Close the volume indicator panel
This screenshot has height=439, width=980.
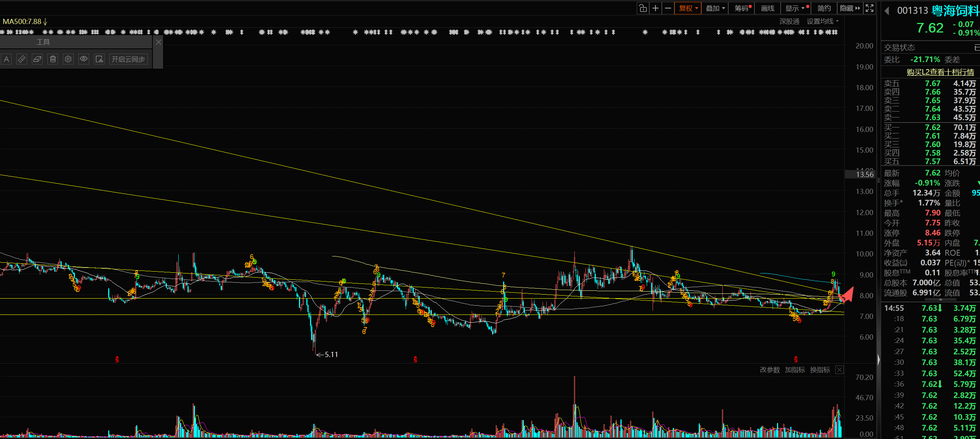[839, 370]
